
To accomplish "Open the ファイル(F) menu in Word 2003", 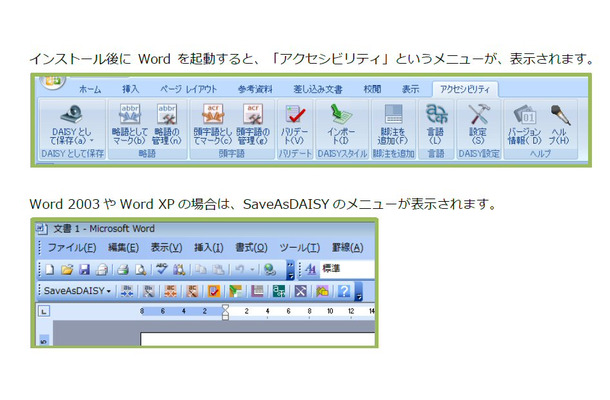I will coord(72,247).
